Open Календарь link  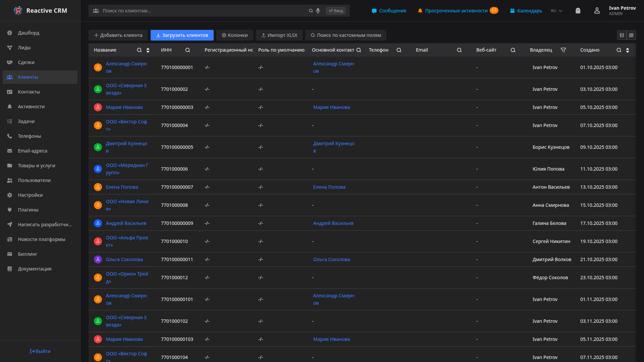(x=526, y=11)
